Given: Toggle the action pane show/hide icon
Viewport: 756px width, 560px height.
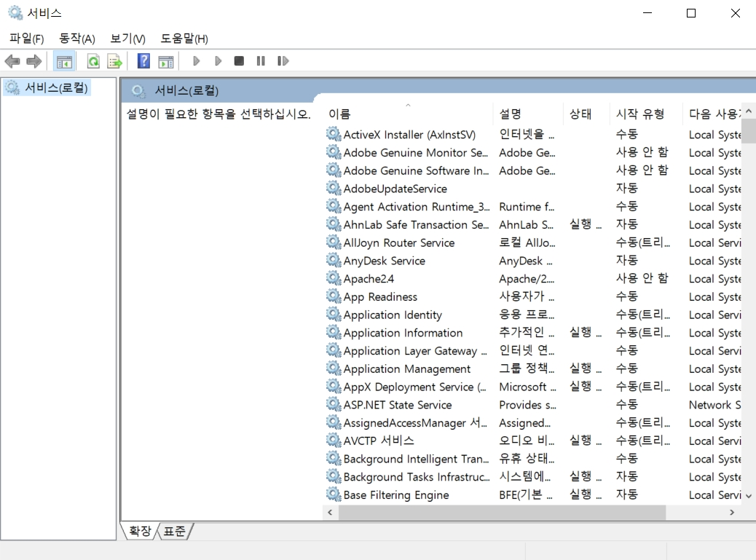Looking at the screenshot, I should coord(166,62).
